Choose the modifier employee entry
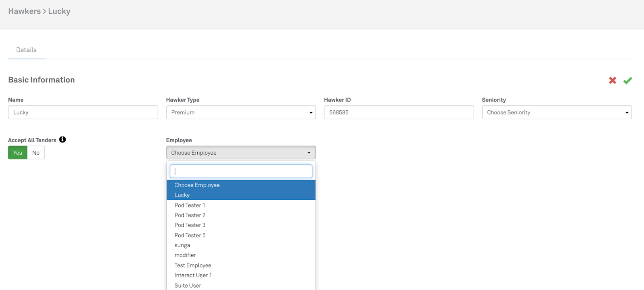The width and height of the screenshot is (644, 290). tap(185, 255)
